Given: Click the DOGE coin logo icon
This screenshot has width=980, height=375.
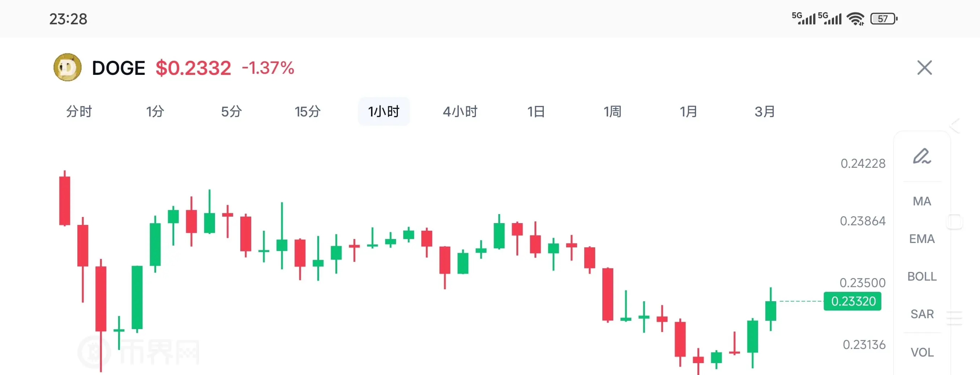Looking at the screenshot, I should click(67, 67).
